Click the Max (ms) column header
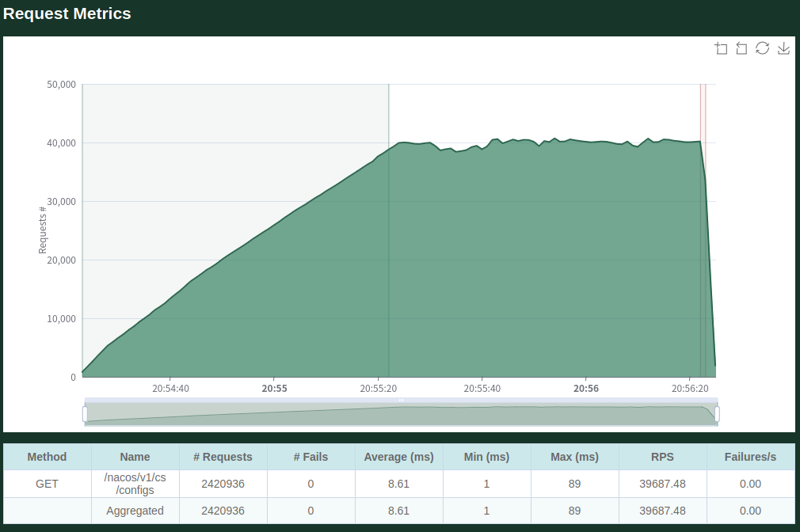This screenshot has height=532, width=800. (574, 457)
